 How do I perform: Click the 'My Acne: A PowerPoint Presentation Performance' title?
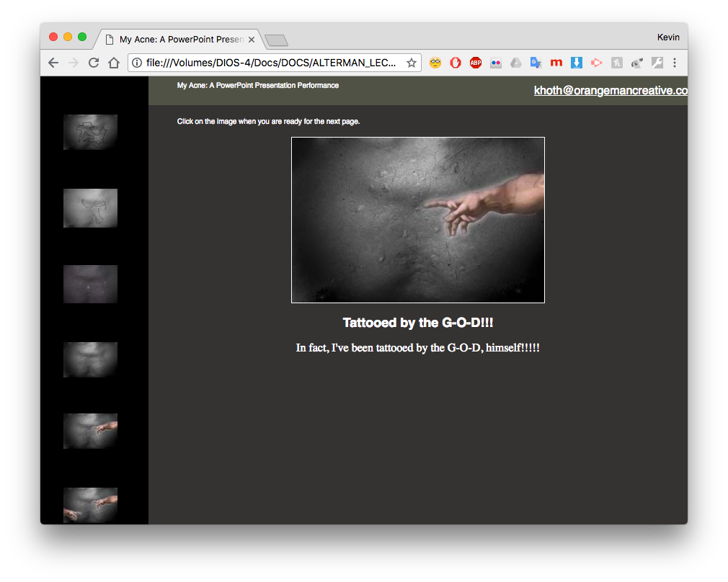pos(257,86)
